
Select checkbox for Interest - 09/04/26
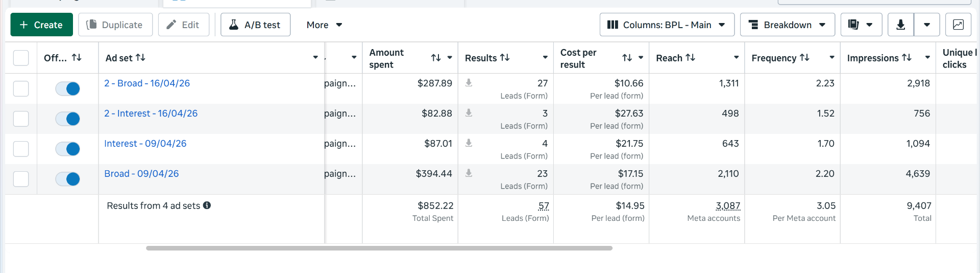(21, 149)
